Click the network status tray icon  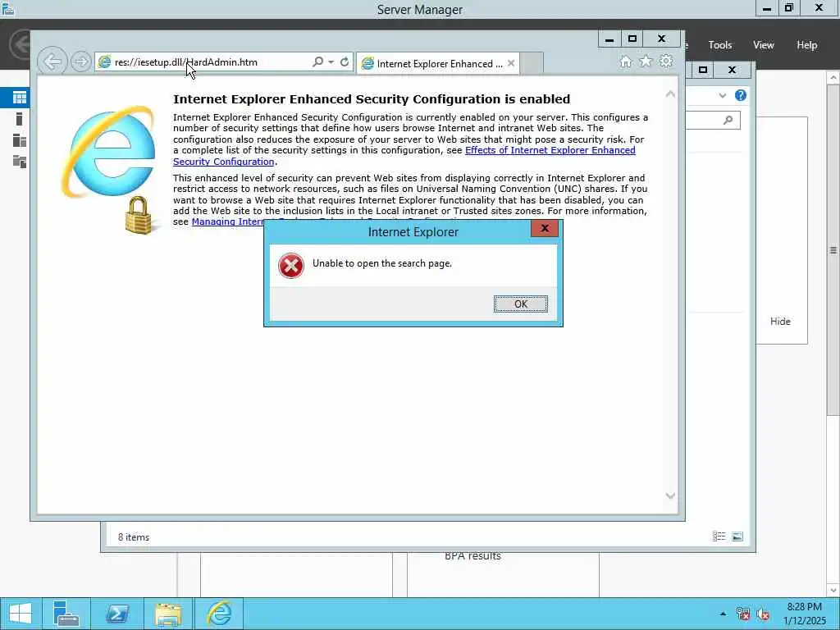pyautogui.click(x=742, y=614)
